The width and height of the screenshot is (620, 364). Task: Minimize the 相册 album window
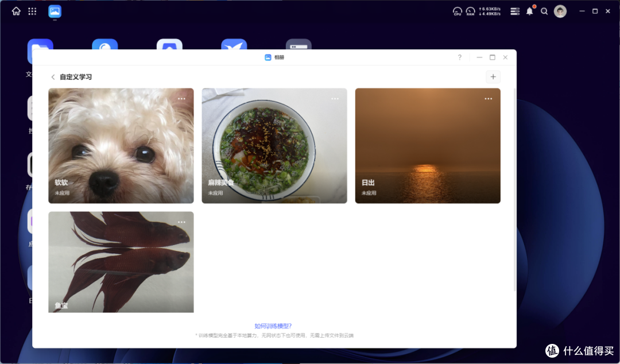[479, 57]
